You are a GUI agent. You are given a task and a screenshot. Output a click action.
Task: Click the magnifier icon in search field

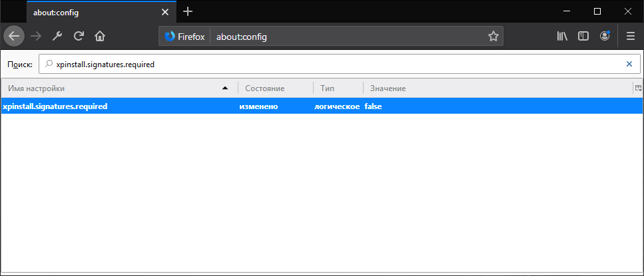(x=49, y=64)
